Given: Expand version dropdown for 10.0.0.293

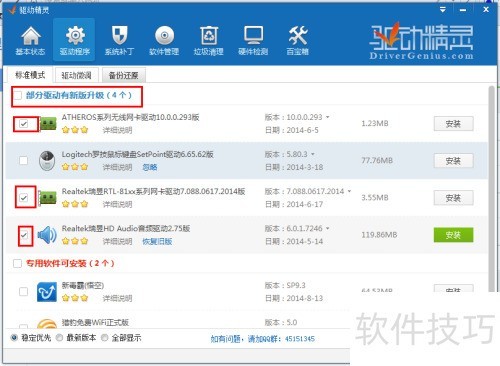Looking at the screenshot, I should click(327, 117).
